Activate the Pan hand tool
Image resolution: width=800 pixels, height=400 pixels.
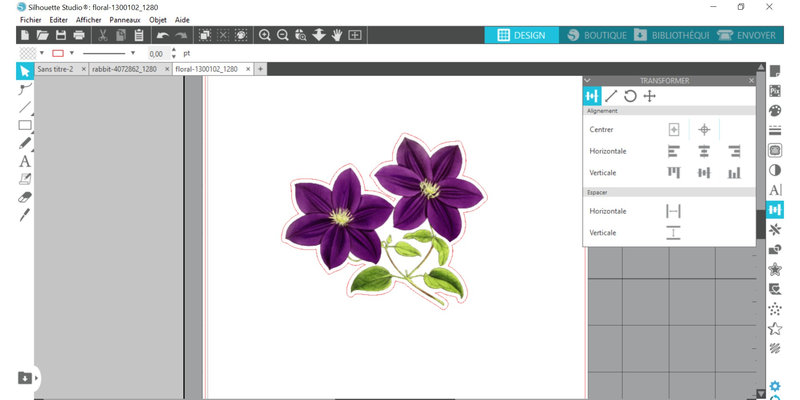click(x=337, y=35)
